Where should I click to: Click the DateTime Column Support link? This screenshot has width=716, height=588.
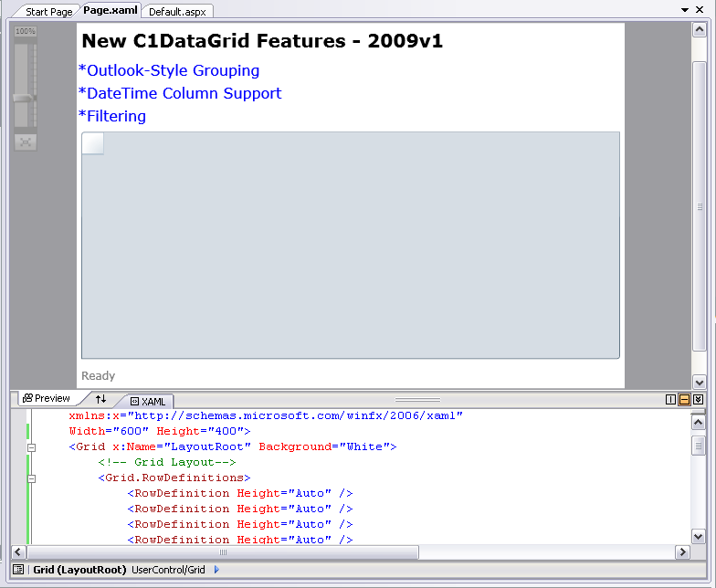pyautogui.click(x=180, y=93)
